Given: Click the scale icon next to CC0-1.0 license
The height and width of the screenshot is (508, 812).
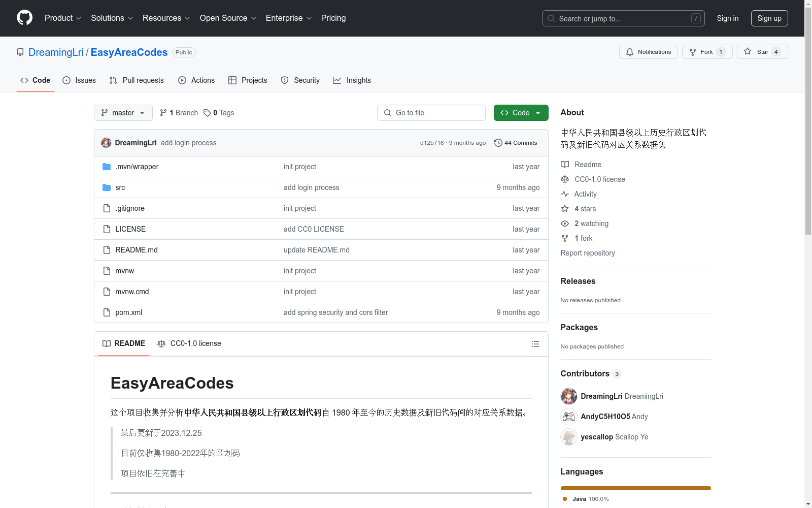Looking at the screenshot, I should (565, 179).
